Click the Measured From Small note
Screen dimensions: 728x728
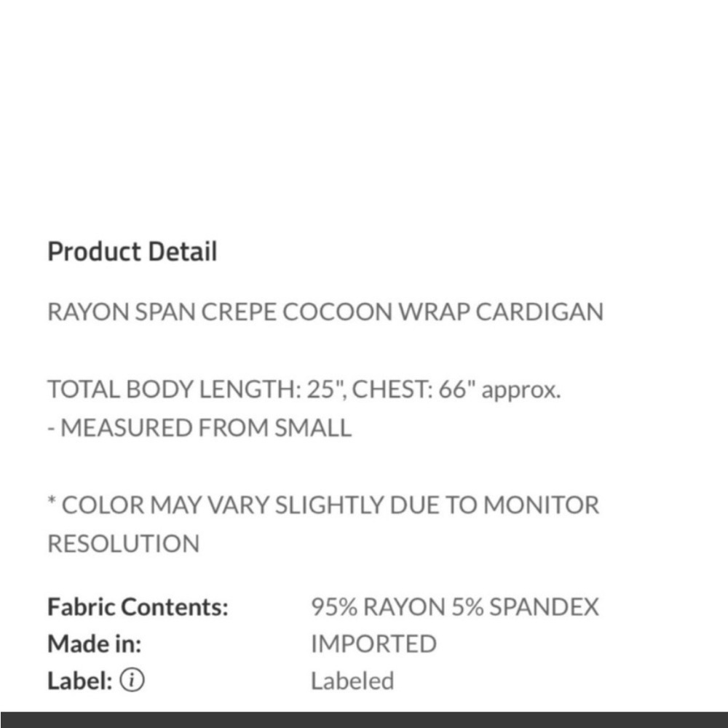click(199, 427)
